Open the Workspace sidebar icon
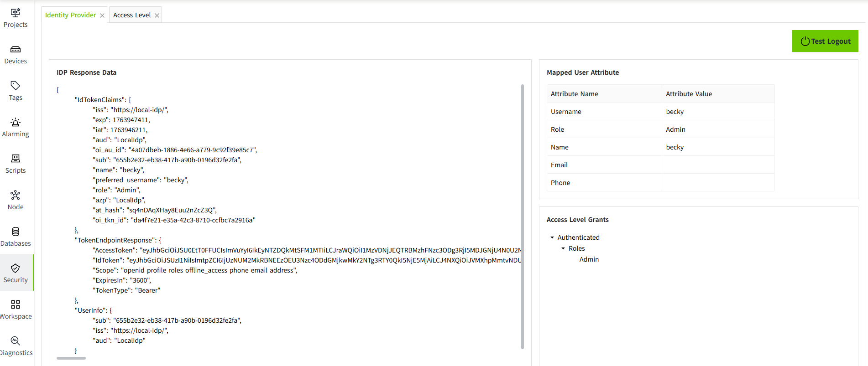 [16, 305]
